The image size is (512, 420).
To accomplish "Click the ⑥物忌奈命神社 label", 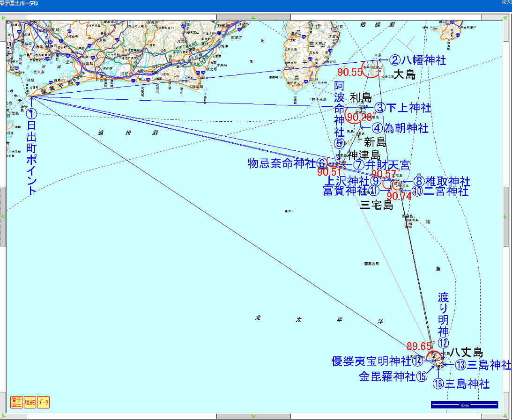I will click(x=287, y=163).
